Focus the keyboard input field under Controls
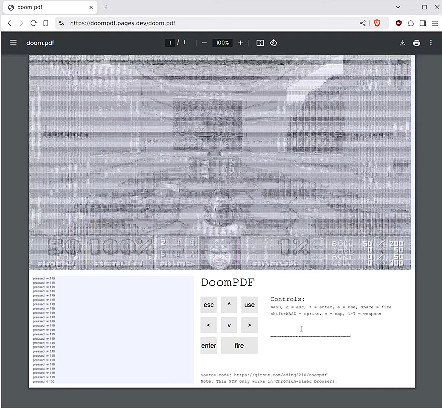442x408 pixels. pyautogui.click(x=310, y=330)
